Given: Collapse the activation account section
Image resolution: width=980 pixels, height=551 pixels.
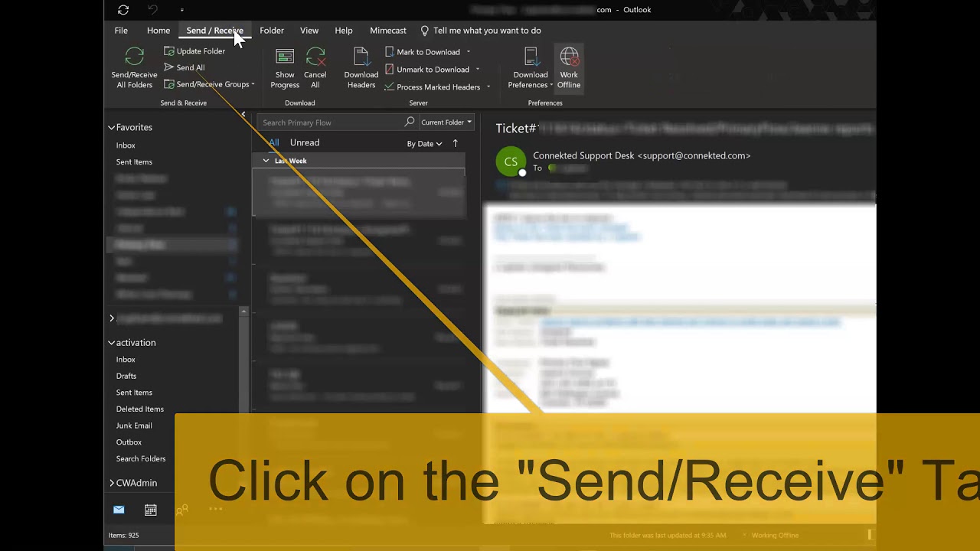Looking at the screenshot, I should (x=112, y=343).
